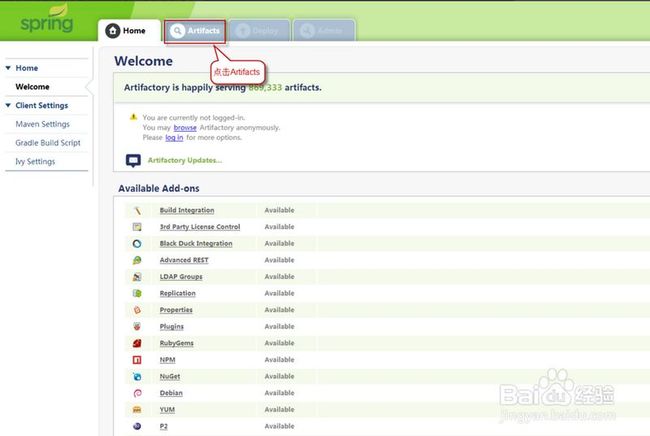Click the warning icon beside not logged-in message
Viewport: 650px width, 436px height.
pos(133,117)
